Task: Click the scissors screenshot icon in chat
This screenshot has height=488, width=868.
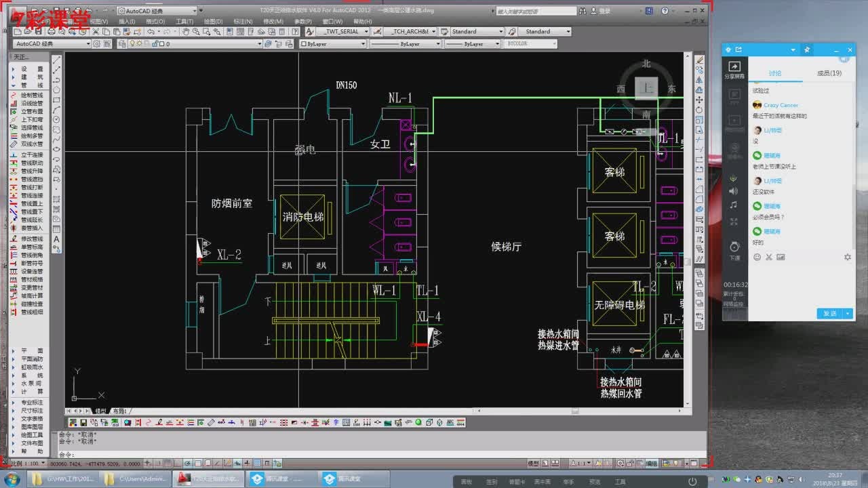Action: 769,258
